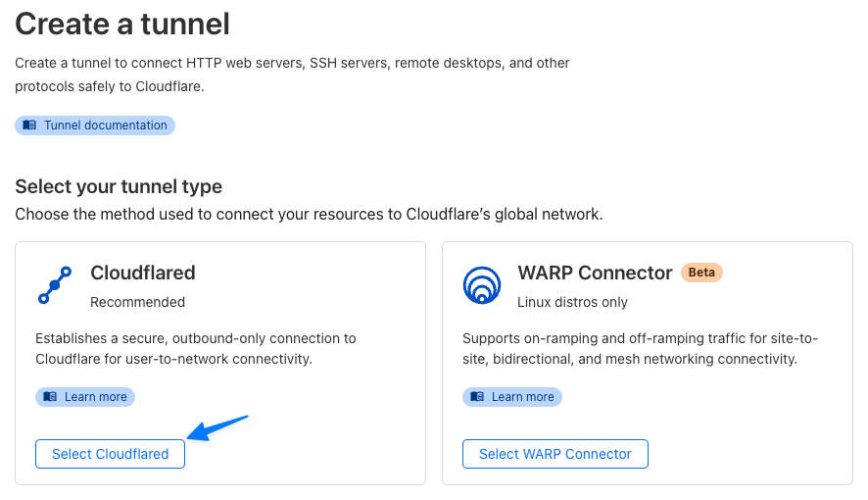This screenshot has height=500, width=868.
Task: Click the book icon in Cloudflared's Learn more
Action: [50, 396]
